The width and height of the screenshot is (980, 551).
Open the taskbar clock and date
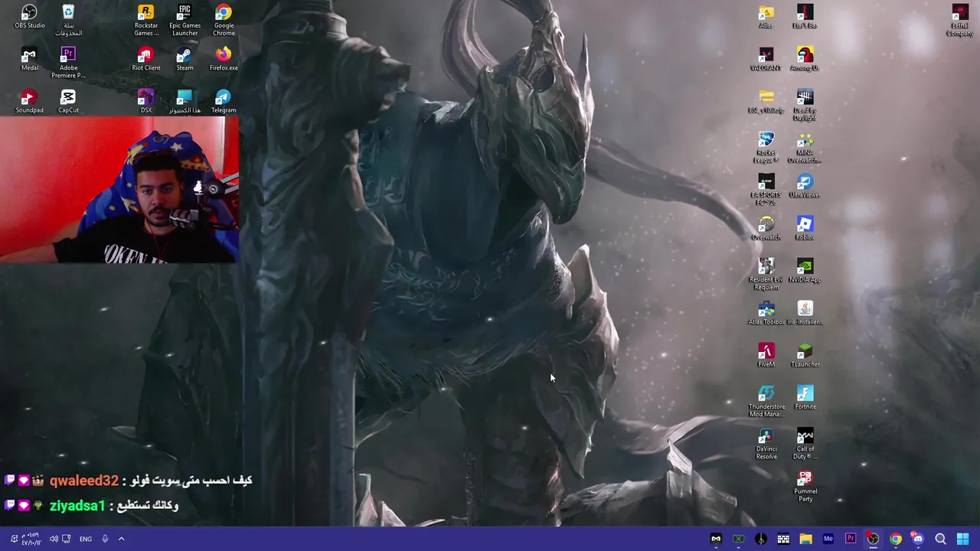(31, 539)
